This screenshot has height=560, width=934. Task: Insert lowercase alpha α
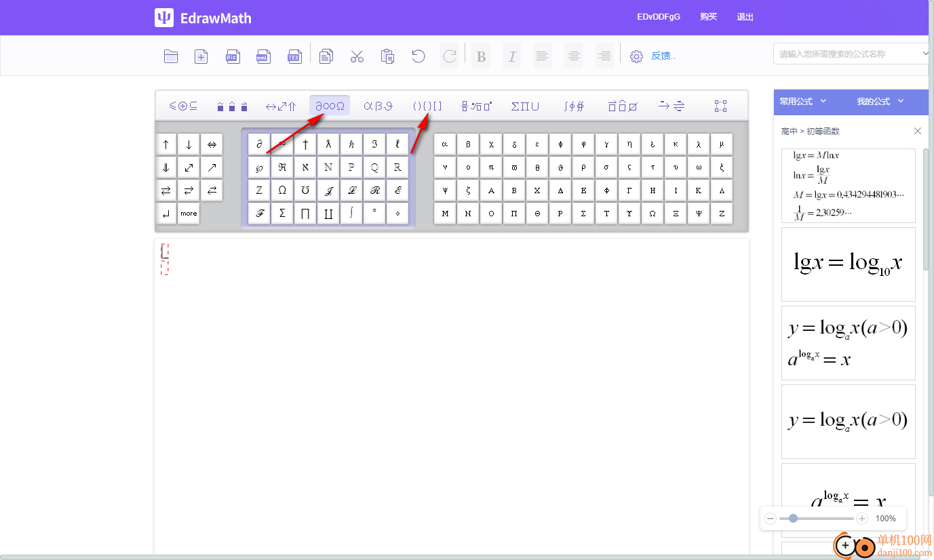pos(445,144)
